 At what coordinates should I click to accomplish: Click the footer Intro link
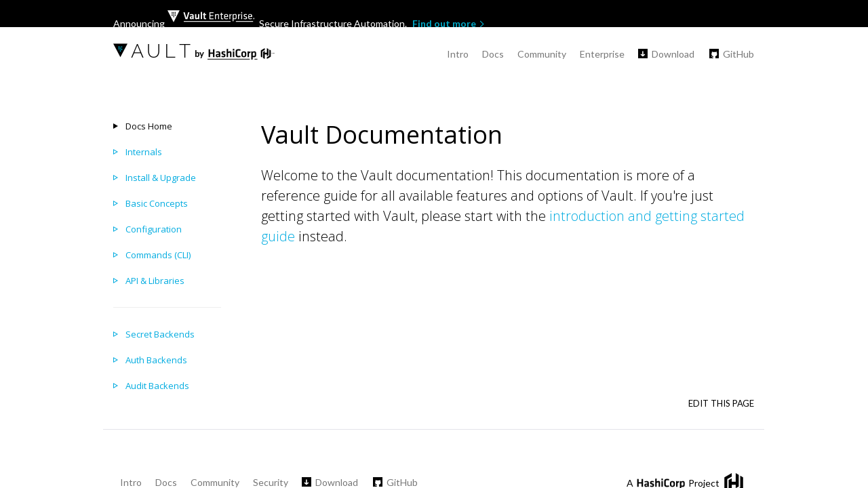point(131,483)
